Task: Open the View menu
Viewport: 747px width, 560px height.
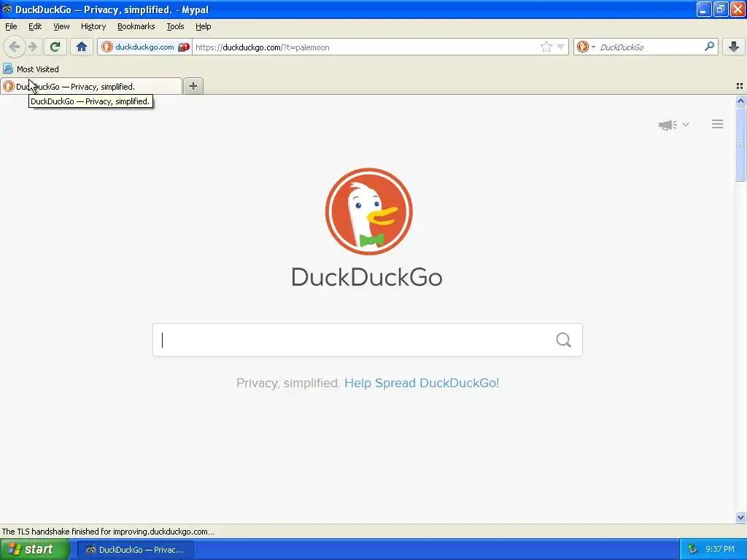Action: click(61, 26)
